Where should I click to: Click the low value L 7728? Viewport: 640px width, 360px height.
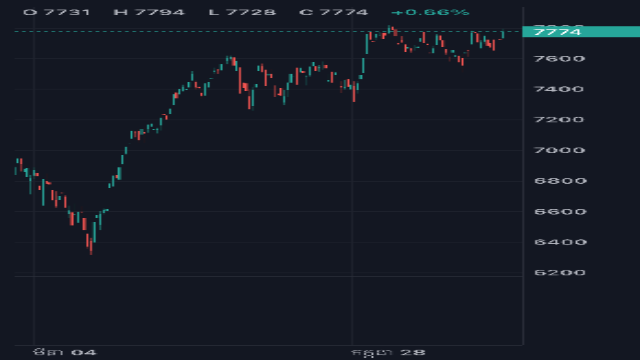coord(242,12)
